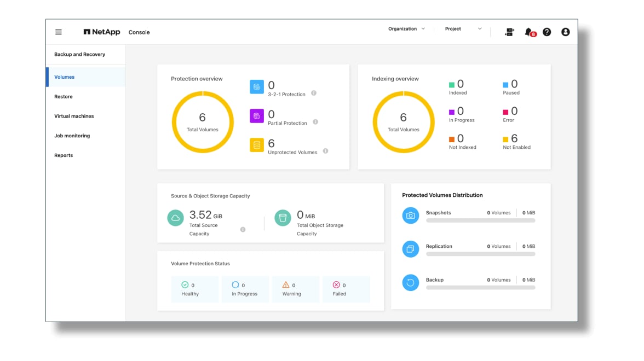Click the NetApp logo
The height and width of the screenshot is (361, 644).
click(102, 32)
